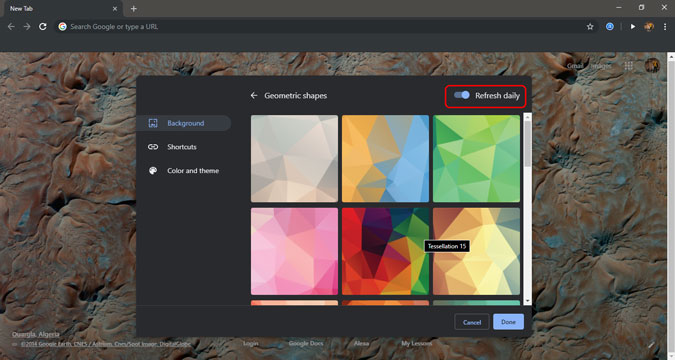Click the palette icon beside Color and theme

153,171
